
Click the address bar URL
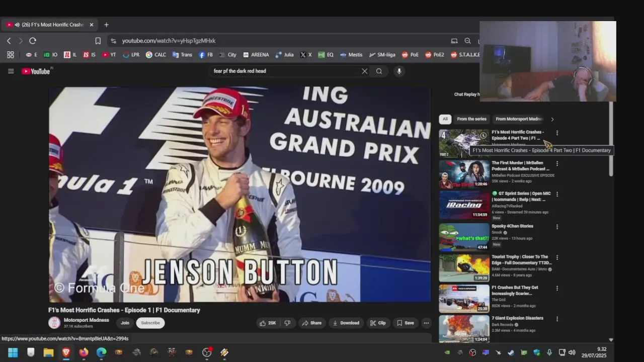coord(169,41)
